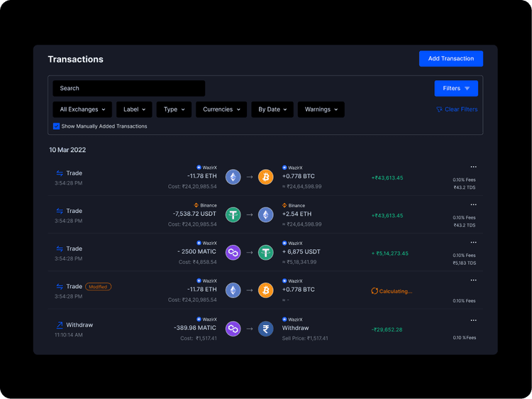Screen dimensions: 532x399
Task: Click the Search input field
Action: pyautogui.click(x=128, y=89)
